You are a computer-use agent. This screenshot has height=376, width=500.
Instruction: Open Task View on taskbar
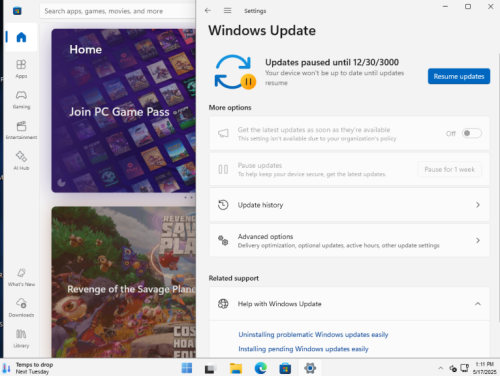211,368
